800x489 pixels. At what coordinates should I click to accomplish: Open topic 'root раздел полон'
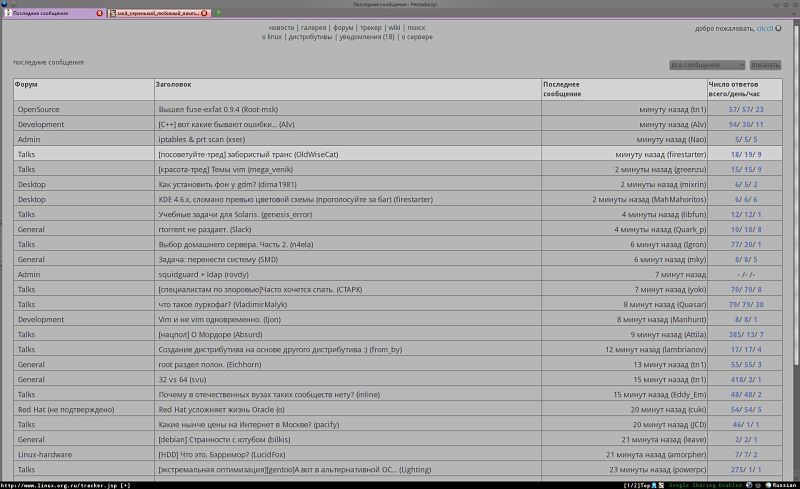(x=210, y=364)
